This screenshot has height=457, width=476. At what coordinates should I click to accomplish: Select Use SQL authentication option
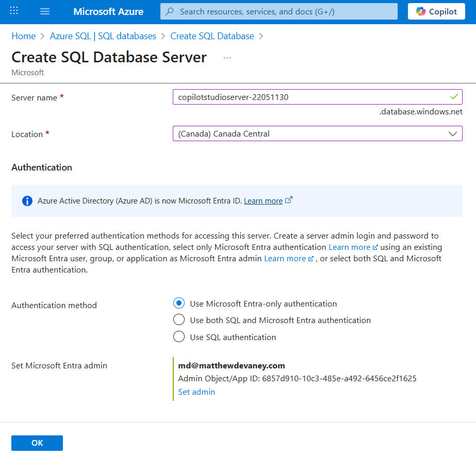tap(179, 337)
